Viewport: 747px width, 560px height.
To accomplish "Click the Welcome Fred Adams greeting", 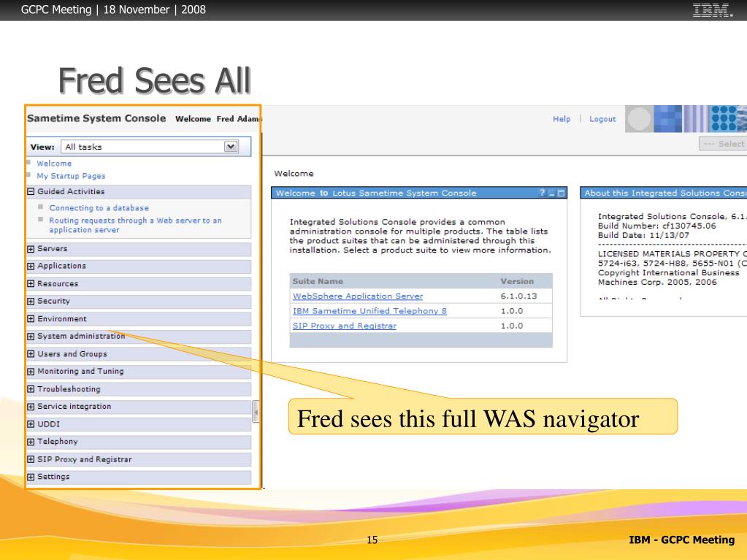I will click(x=218, y=118).
